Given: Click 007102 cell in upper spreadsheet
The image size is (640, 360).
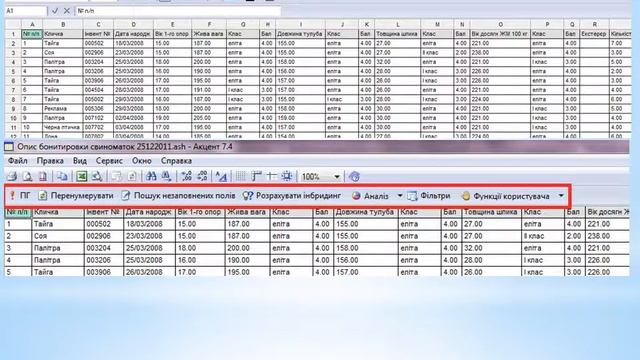Looking at the screenshot, I should click(98, 118).
